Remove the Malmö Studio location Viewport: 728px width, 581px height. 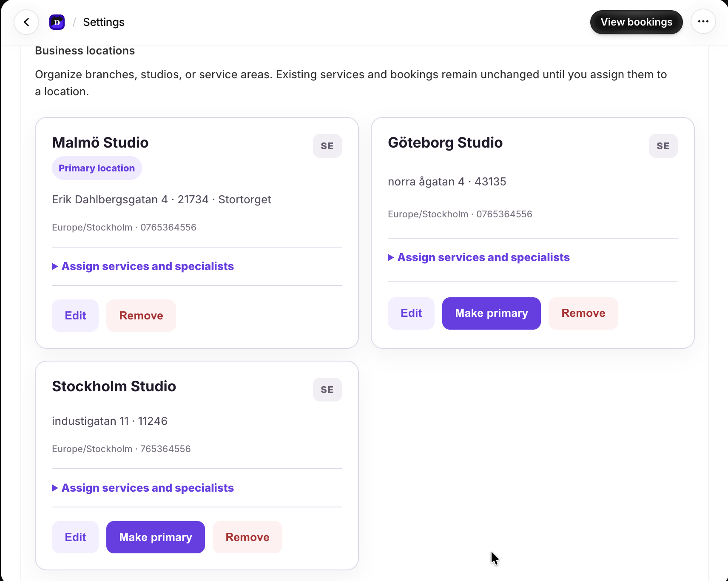(x=141, y=316)
